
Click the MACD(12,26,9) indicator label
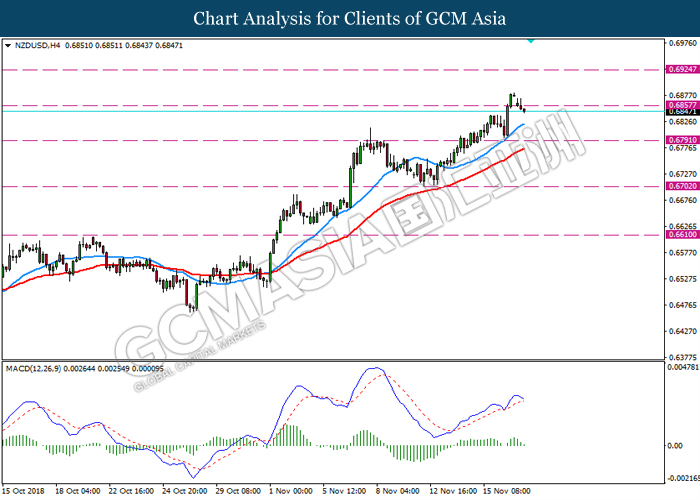coord(33,369)
